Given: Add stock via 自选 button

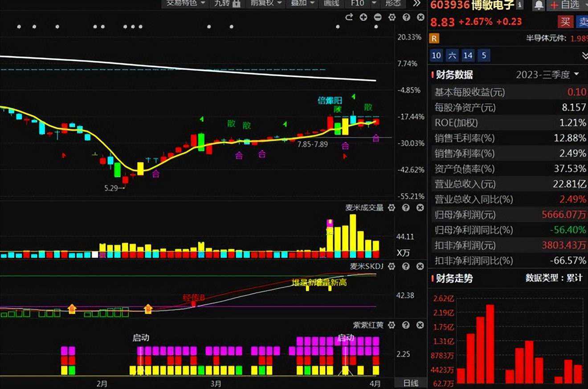Looking at the screenshot, I should click(x=565, y=5).
